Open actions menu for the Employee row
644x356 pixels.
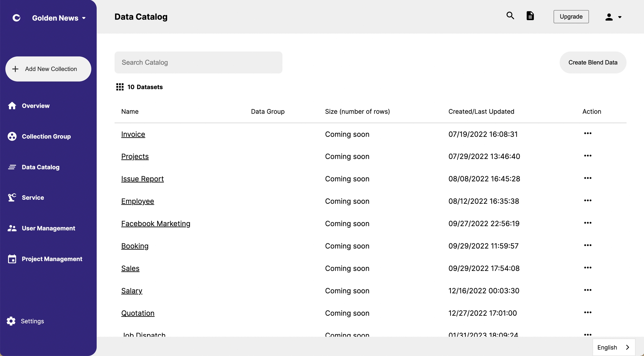(588, 200)
